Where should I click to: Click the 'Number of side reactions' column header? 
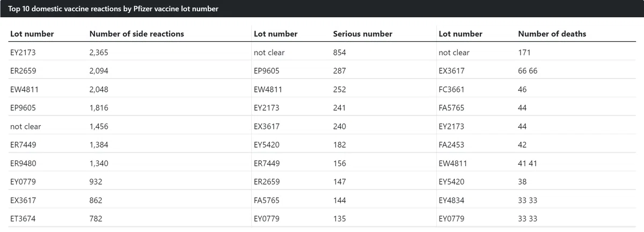(x=136, y=34)
